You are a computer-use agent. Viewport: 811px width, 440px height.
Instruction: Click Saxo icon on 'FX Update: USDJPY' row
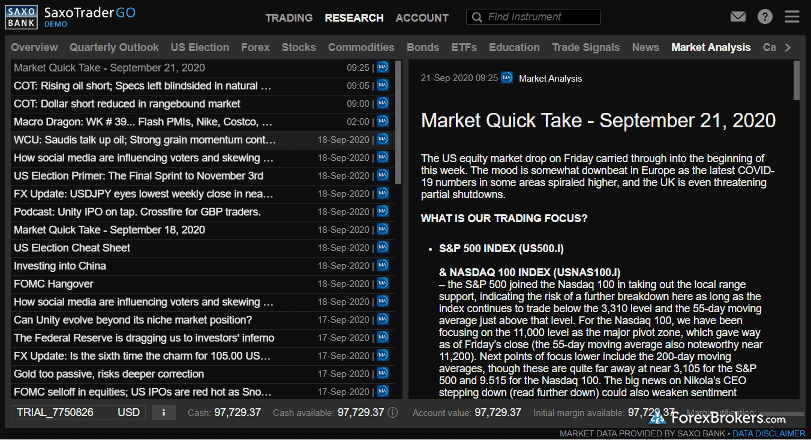click(x=383, y=193)
